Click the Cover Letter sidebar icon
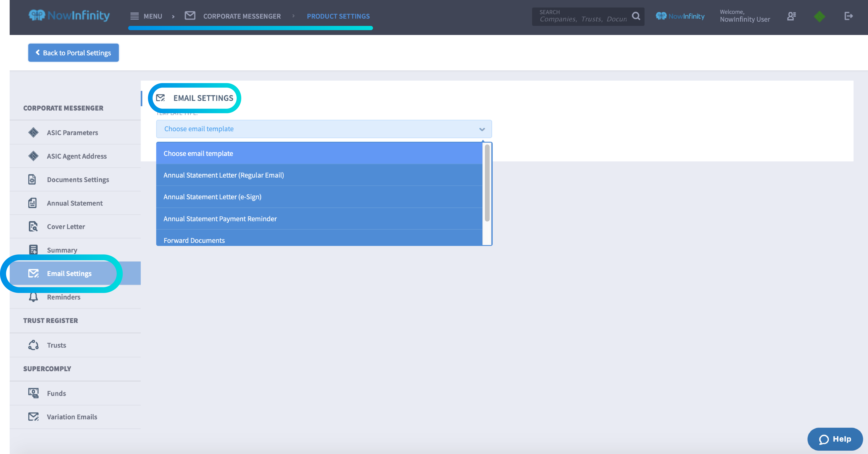Viewport: 868px width, 454px height. pyautogui.click(x=33, y=226)
